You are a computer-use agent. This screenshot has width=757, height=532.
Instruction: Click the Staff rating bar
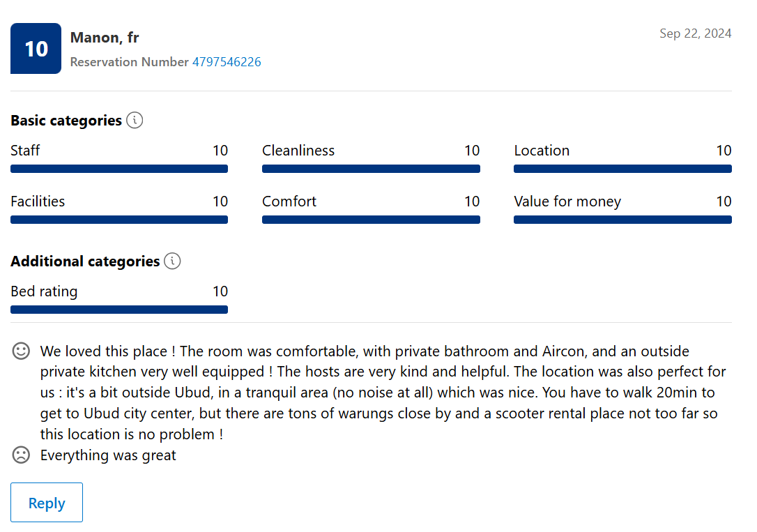tap(119, 169)
